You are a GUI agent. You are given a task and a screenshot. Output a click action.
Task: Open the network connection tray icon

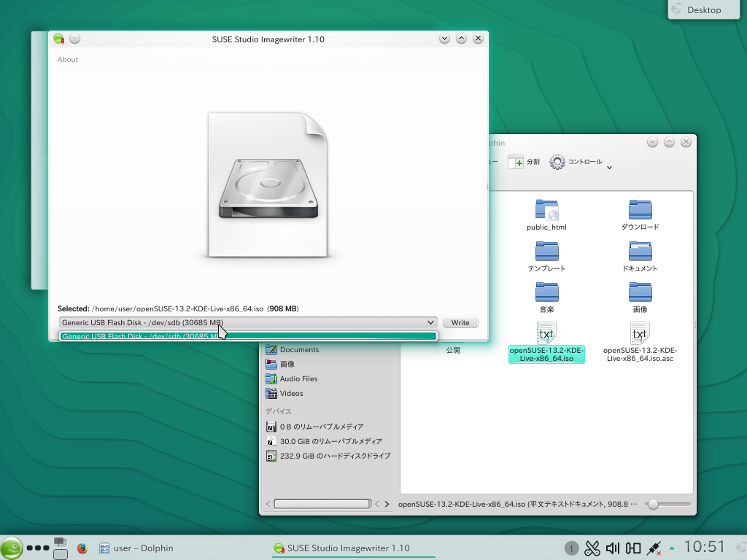click(654, 548)
